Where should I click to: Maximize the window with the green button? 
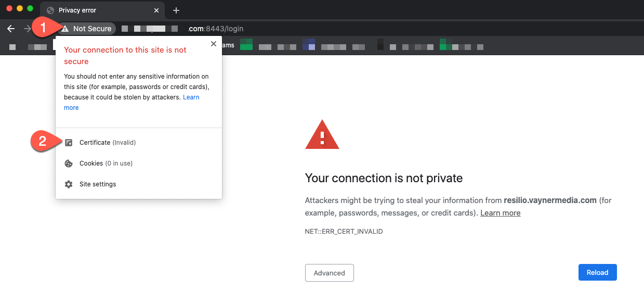click(30, 9)
